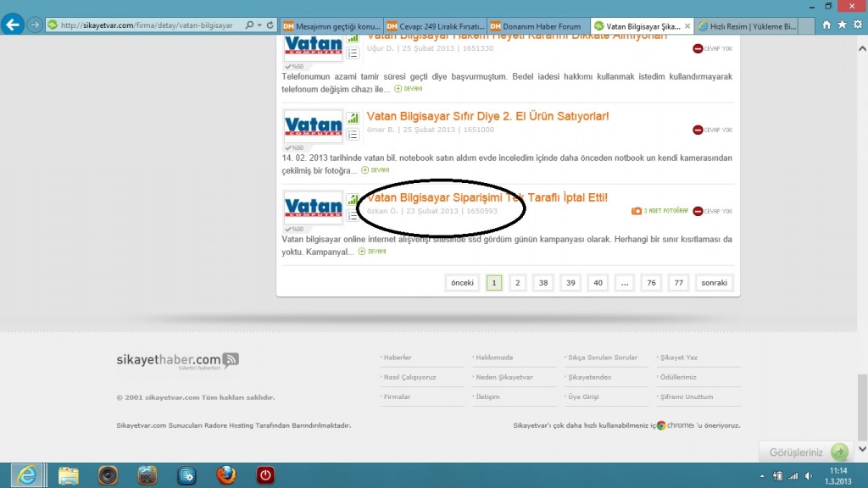Click the address bar search magnifier icon
This screenshot has height=488, width=868.
[250, 25]
